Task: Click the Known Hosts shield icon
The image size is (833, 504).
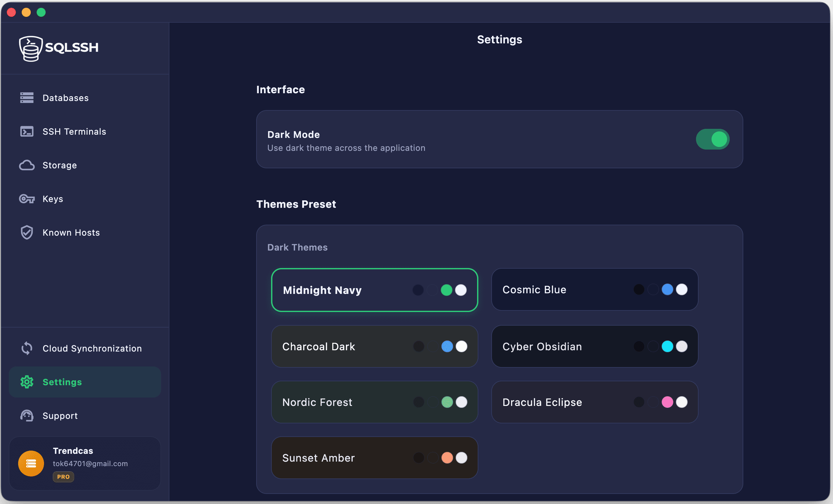Action: point(27,232)
